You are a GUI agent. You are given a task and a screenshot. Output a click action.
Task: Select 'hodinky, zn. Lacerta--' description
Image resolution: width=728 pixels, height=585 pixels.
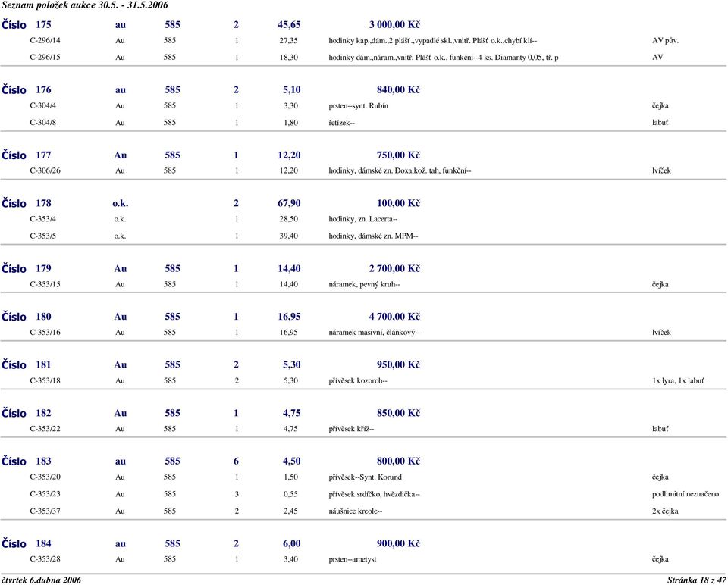[363, 219]
